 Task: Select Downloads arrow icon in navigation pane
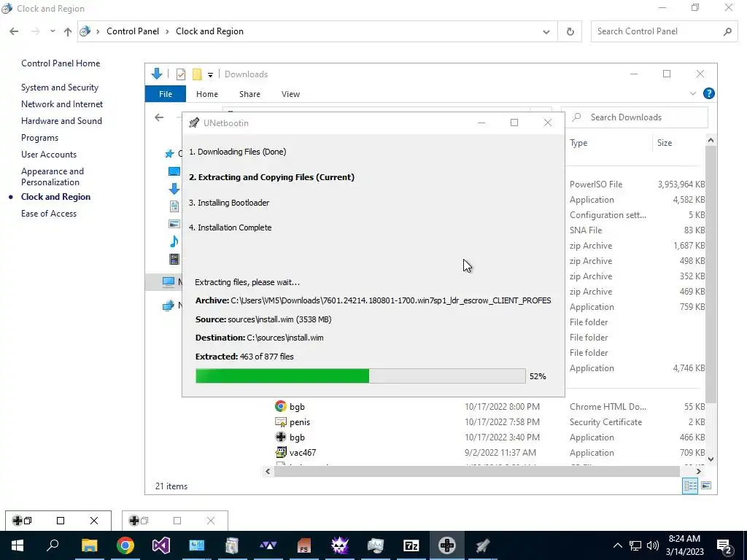(174, 189)
